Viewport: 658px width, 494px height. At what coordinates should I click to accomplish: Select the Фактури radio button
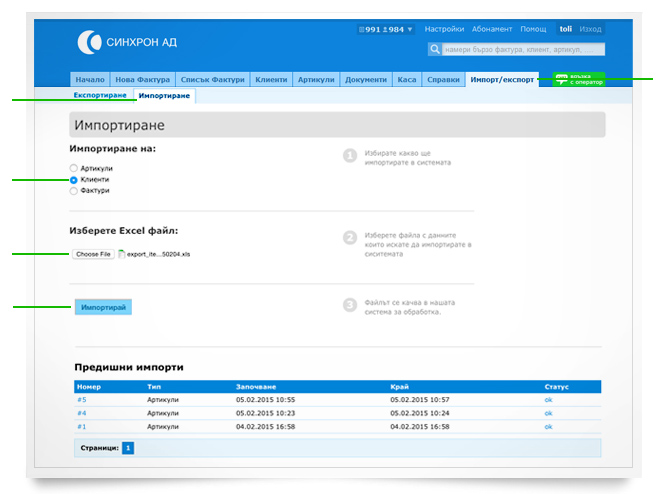pos(73,190)
